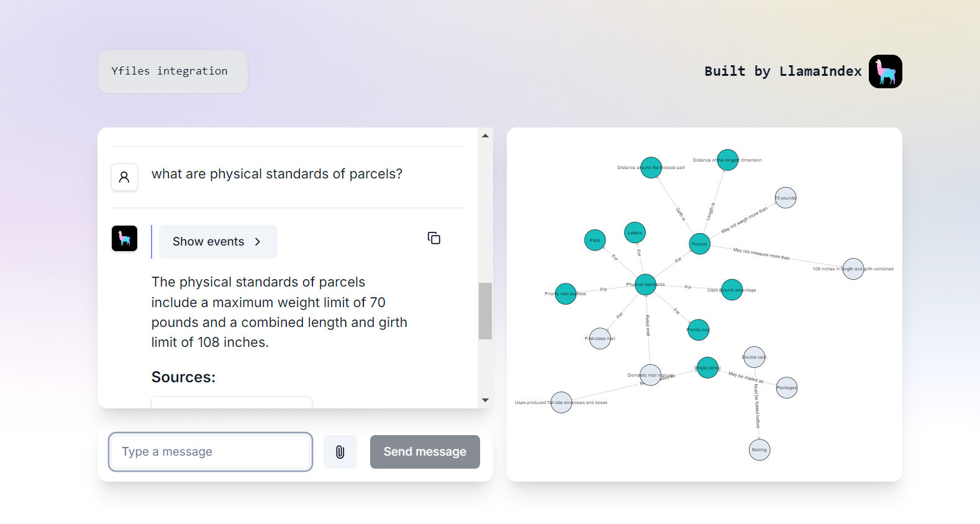Image resolution: width=980 pixels, height=524 pixels.
Task: Click the 70 pounds node
Action: (785, 197)
